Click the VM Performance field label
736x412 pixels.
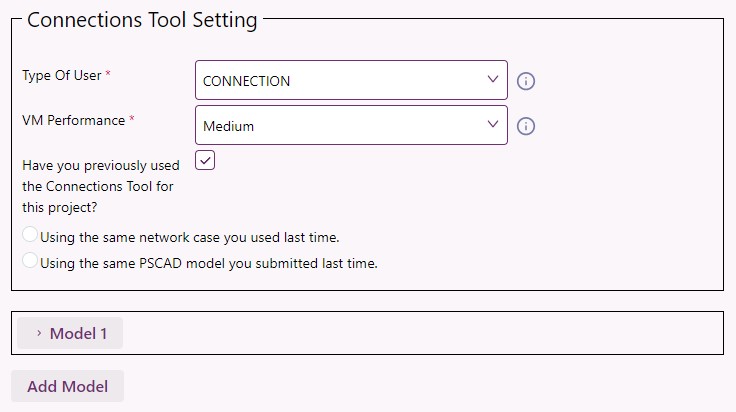click(74, 120)
